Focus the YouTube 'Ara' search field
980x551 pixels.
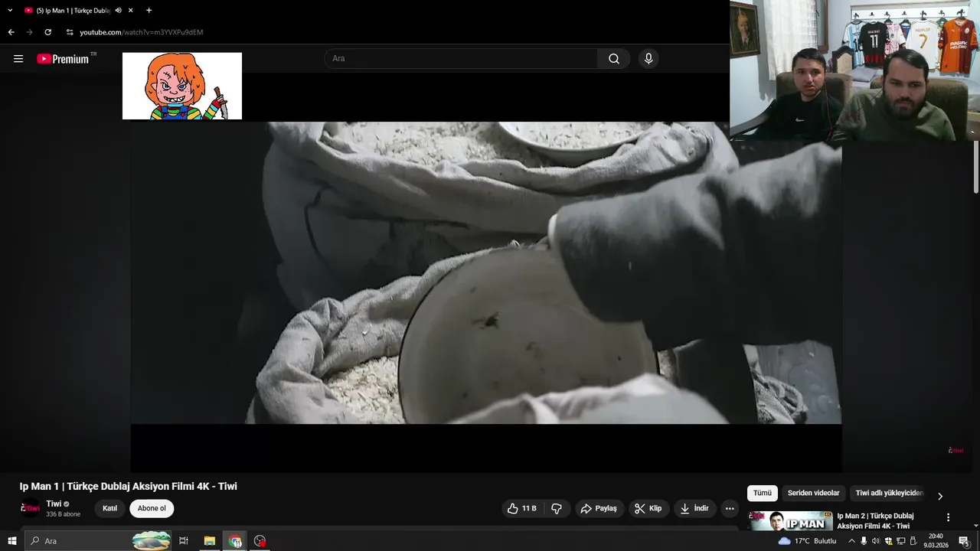pyautogui.click(x=461, y=59)
